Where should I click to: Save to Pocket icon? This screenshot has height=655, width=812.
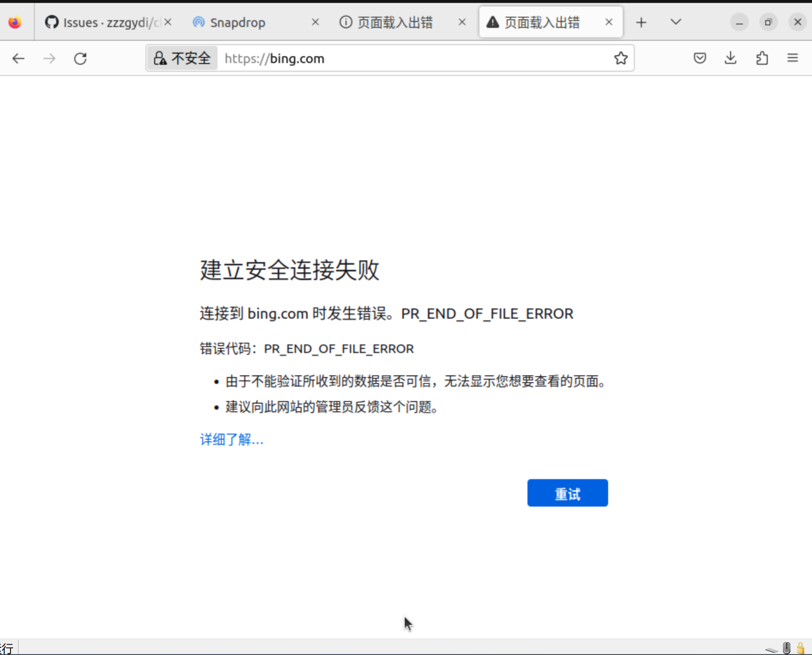(700, 58)
